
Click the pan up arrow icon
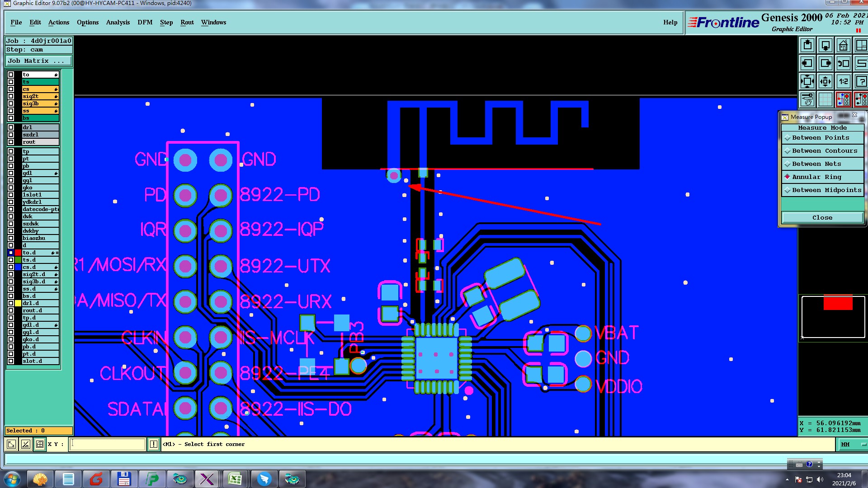[807, 46]
